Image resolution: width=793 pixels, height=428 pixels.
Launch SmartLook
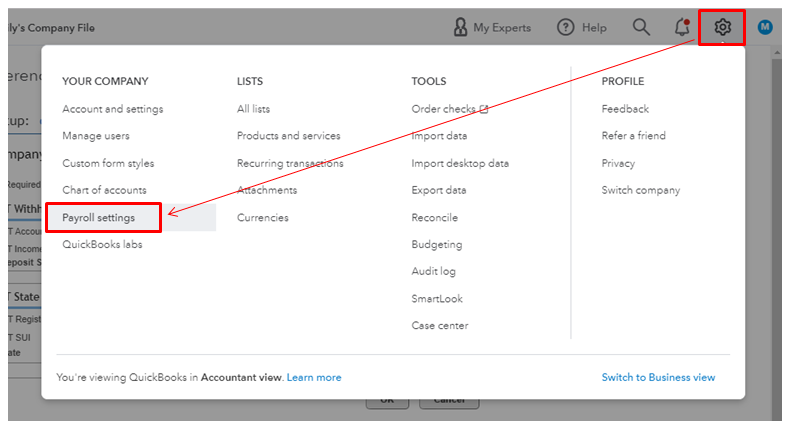tap(437, 298)
